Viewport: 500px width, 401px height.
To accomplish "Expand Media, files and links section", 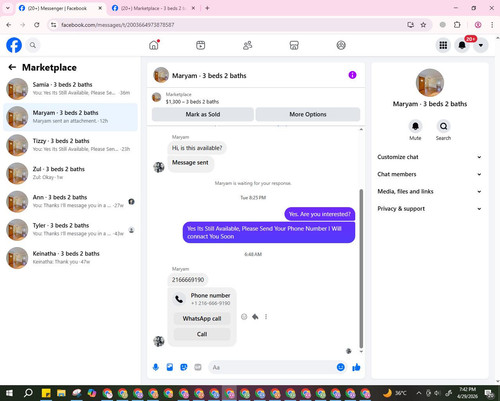I will (429, 191).
